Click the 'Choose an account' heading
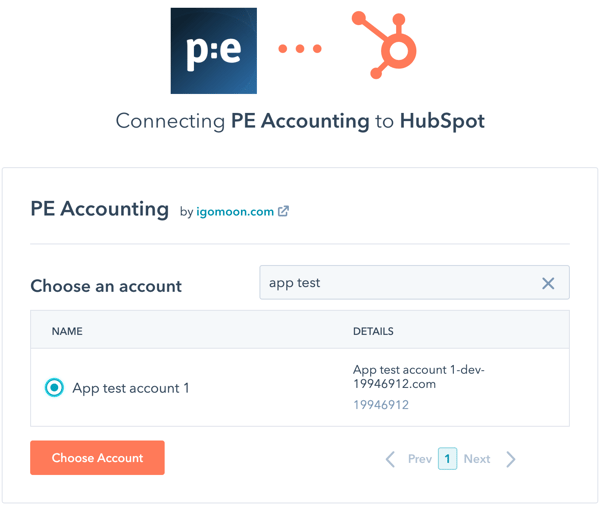600x506 pixels. coord(106,286)
